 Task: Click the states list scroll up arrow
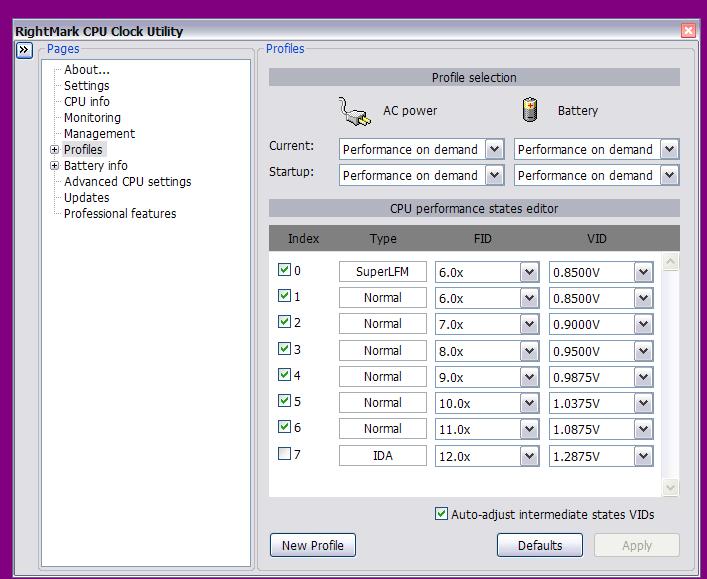point(670,262)
